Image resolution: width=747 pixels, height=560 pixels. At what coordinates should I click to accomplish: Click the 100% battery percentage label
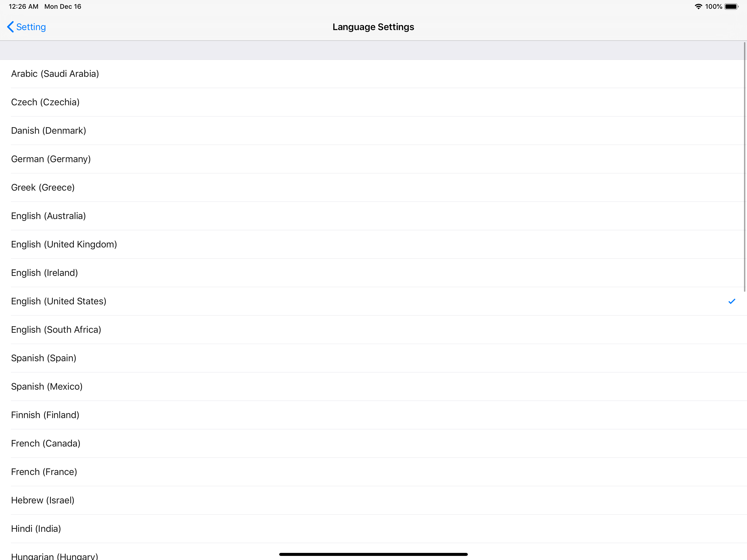coord(714,6)
